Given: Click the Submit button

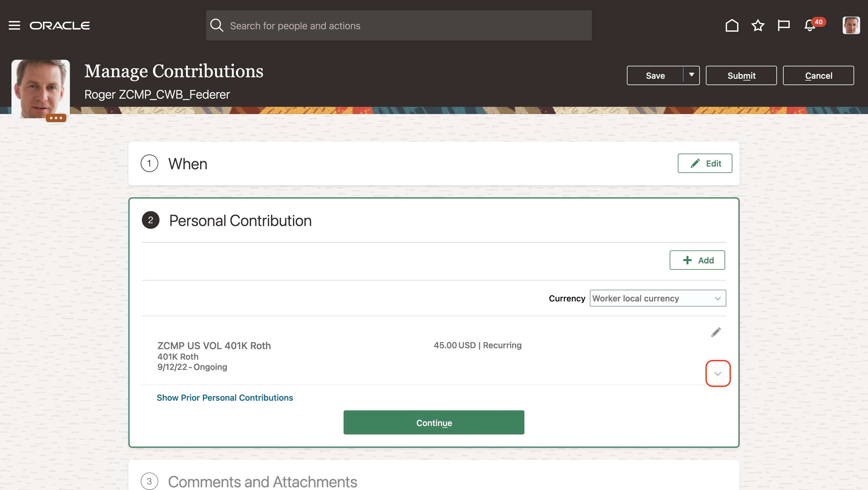Looking at the screenshot, I should pos(741,75).
